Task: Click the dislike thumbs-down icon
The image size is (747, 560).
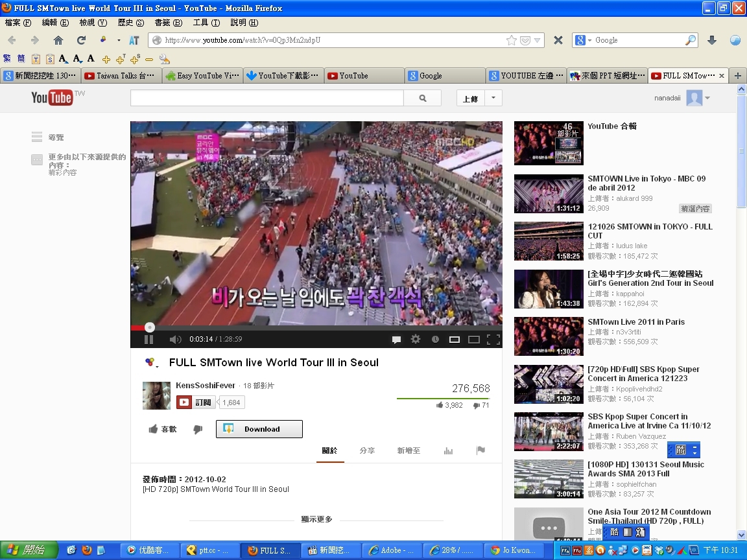Action: (x=198, y=429)
